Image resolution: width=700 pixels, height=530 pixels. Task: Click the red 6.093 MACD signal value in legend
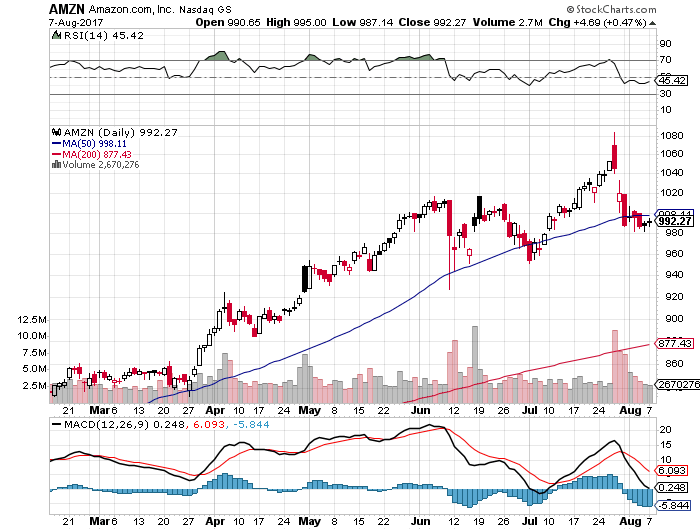(x=208, y=424)
